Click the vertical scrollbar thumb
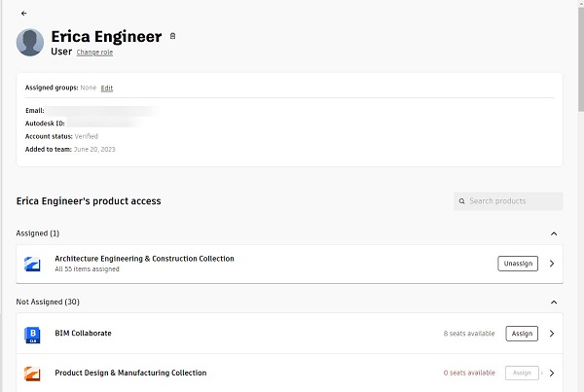The width and height of the screenshot is (584, 392). coord(581,59)
